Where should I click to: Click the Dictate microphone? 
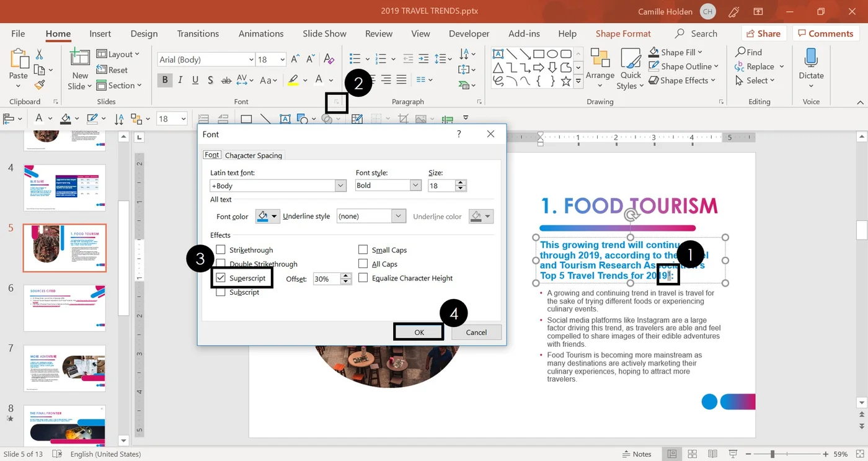(x=811, y=60)
